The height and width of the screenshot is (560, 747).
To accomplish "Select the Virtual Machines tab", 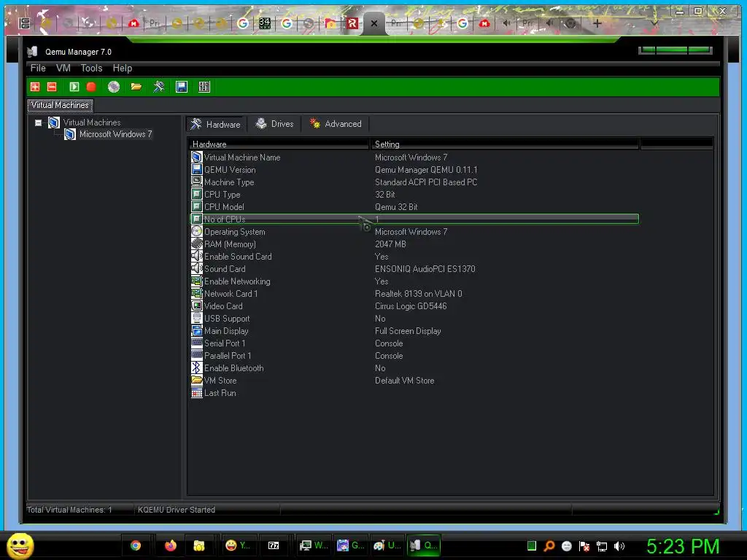I will (x=60, y=105).
